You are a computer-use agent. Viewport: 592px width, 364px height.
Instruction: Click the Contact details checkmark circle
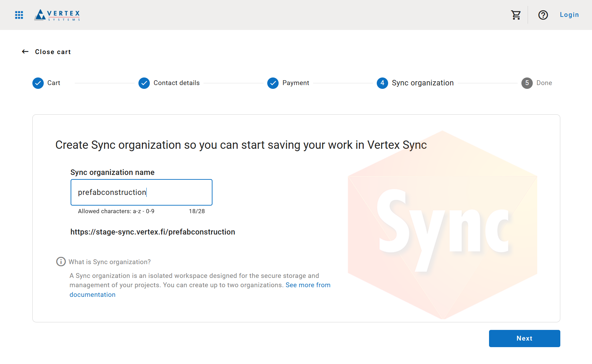coord(144,83)
